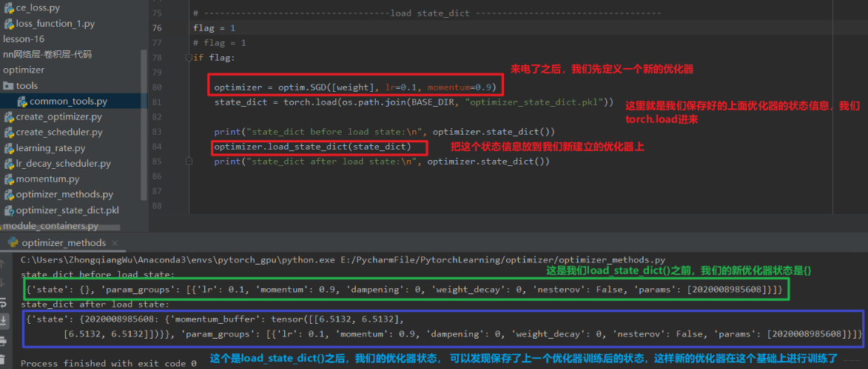Image resolution: width=868 pixels, height=369 pixels.
Task: Select the optimizer_methods run tab
Action: point(64,243)
